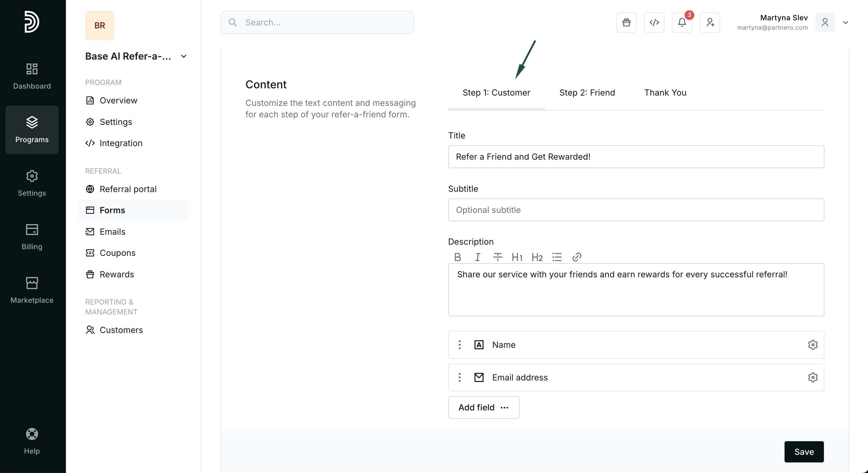868x473 pixels.
Task: Apply strikethrough formatting to description
Action: [497, 257]
